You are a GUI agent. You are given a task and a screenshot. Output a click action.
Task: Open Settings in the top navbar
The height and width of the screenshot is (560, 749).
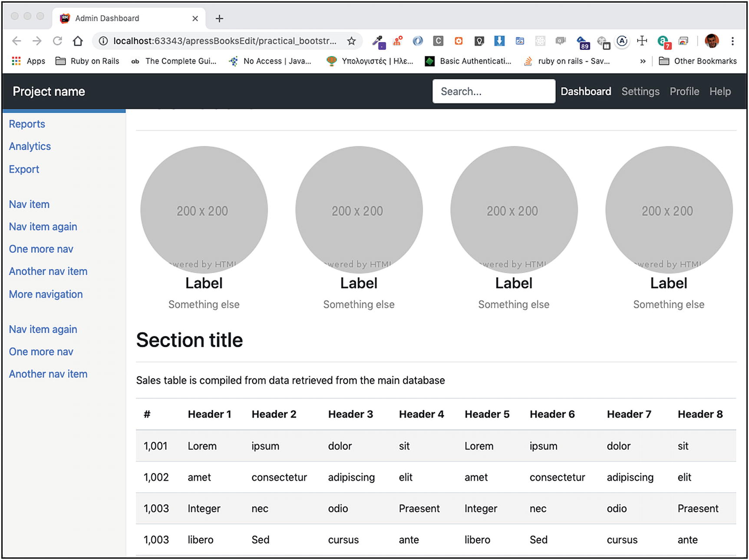(640, 92)
